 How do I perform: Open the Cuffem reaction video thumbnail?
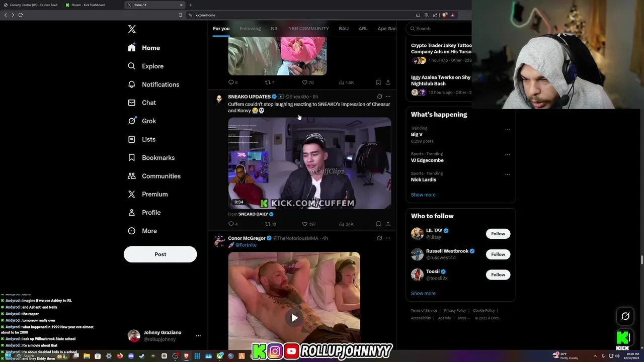click(309, 163)
